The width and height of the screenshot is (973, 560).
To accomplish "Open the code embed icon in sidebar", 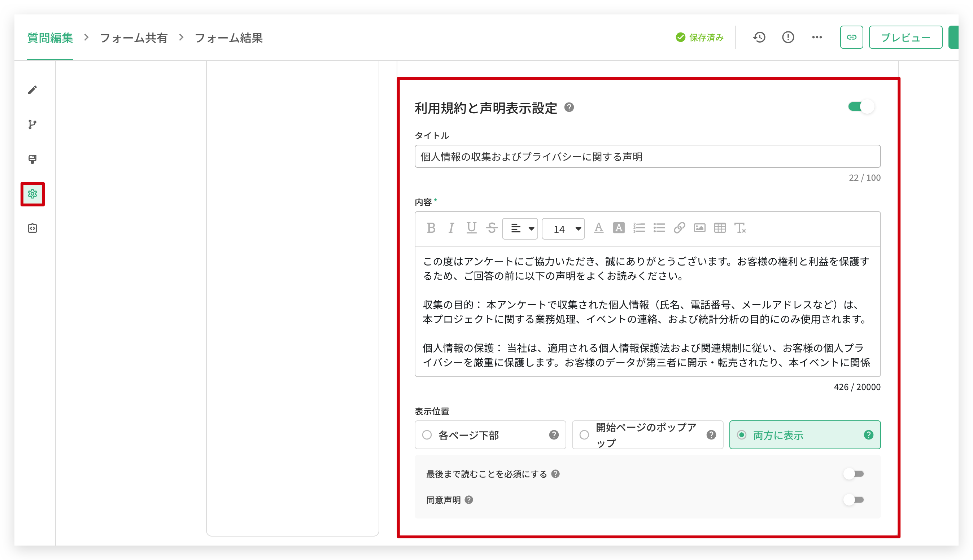I will pyautogui.click(x=33, y=228).
